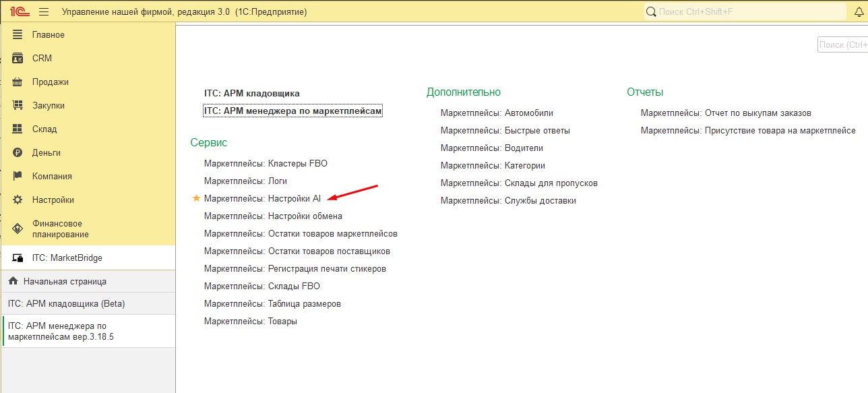Viewport: 868px width, 393px height.
Task: Click the 1C logo icon
Action: 19,11
